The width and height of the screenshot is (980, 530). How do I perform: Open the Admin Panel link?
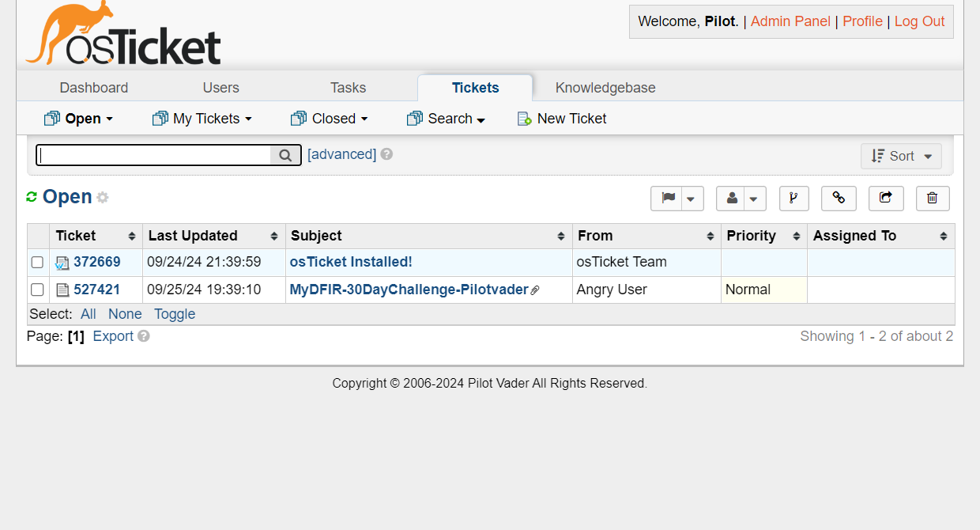coord(790,21)
